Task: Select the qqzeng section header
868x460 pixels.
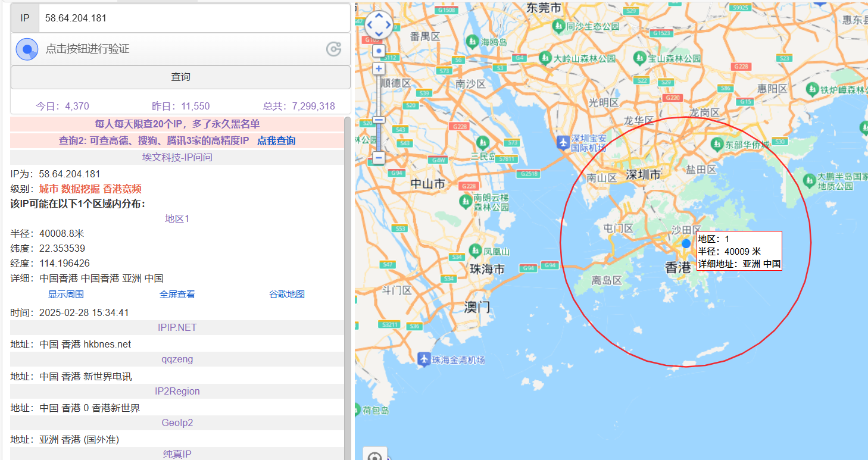Action: [x=176, y=359]
